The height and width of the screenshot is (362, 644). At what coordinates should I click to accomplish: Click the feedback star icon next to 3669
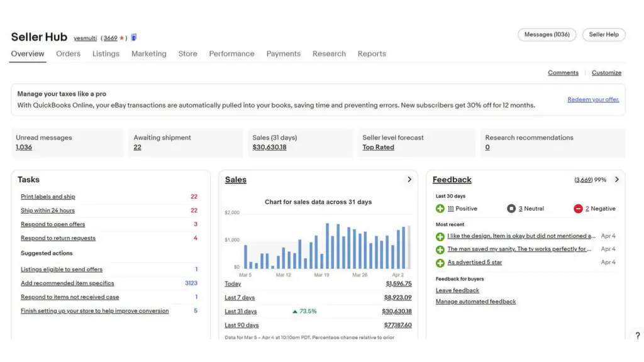tap(121, 38)
